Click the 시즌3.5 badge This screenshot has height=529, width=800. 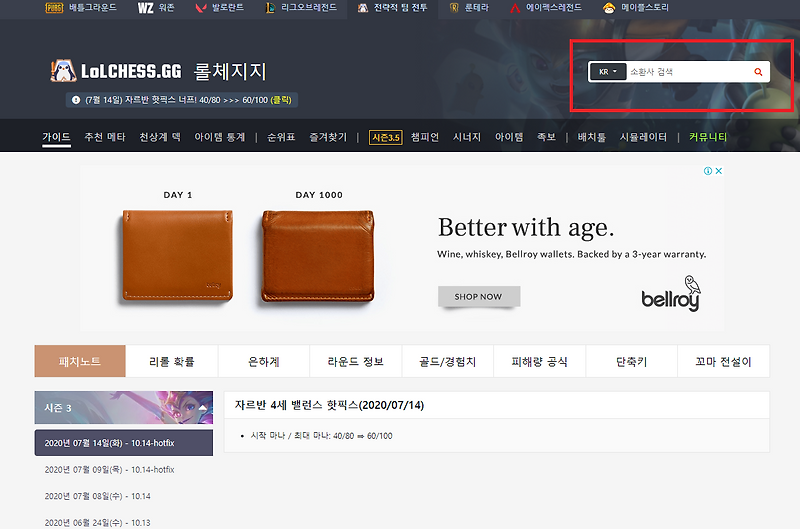386,137
